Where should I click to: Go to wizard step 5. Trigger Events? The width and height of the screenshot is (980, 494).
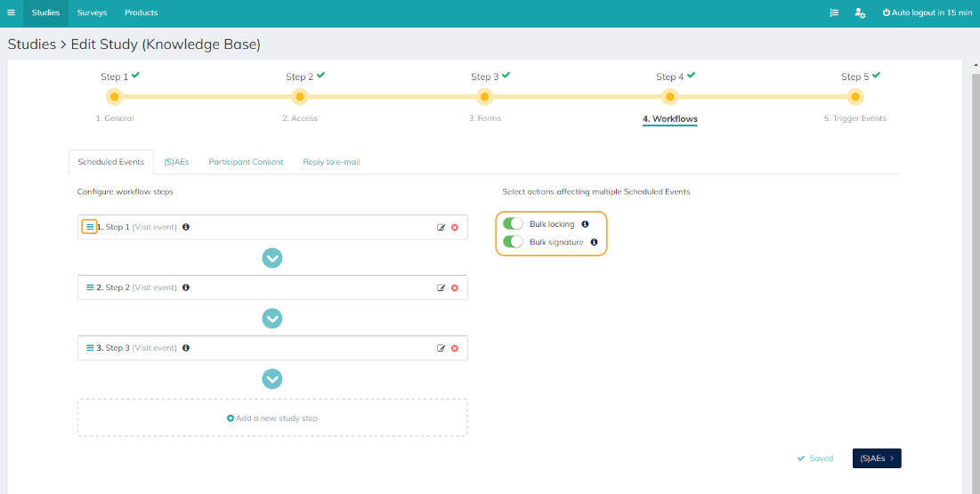pyautogui.click(x=855, y=118)
